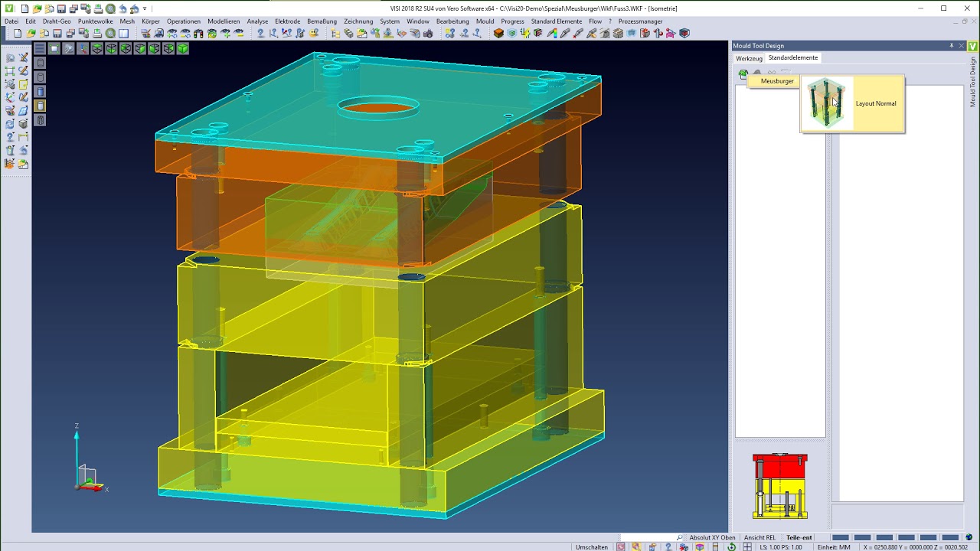Image resolution: width=980 pixels, height=551 pixels.
Task: Click the smiley face toolbar icon
Action: click(x=314, y=34)
